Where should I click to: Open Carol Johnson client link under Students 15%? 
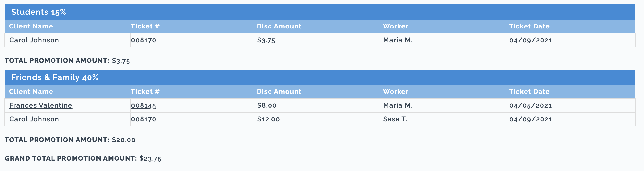point(34,40)
